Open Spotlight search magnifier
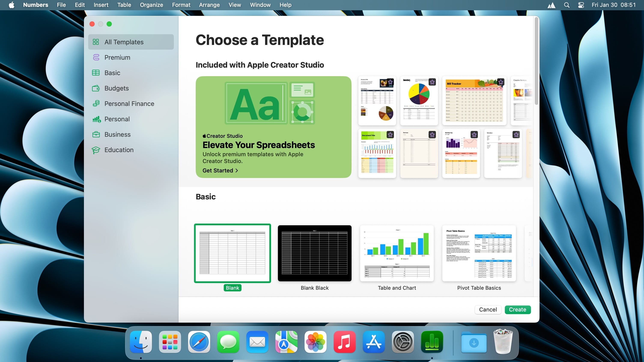This screenshot has width=644, height=362. pyautogui.click(x=567, y=5)
